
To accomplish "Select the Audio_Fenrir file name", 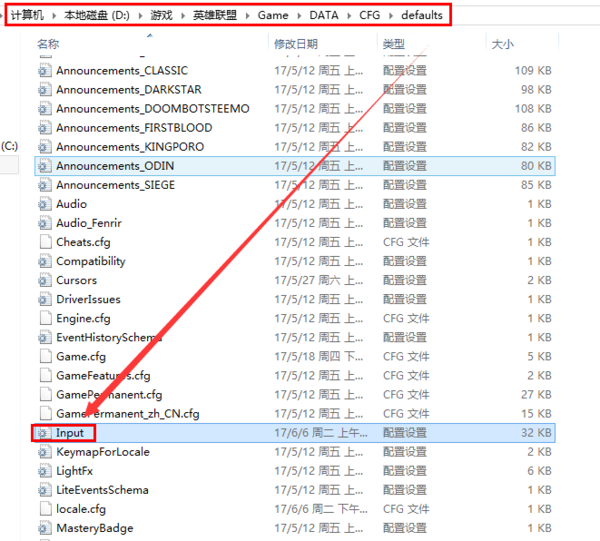I will click(89, 223).
